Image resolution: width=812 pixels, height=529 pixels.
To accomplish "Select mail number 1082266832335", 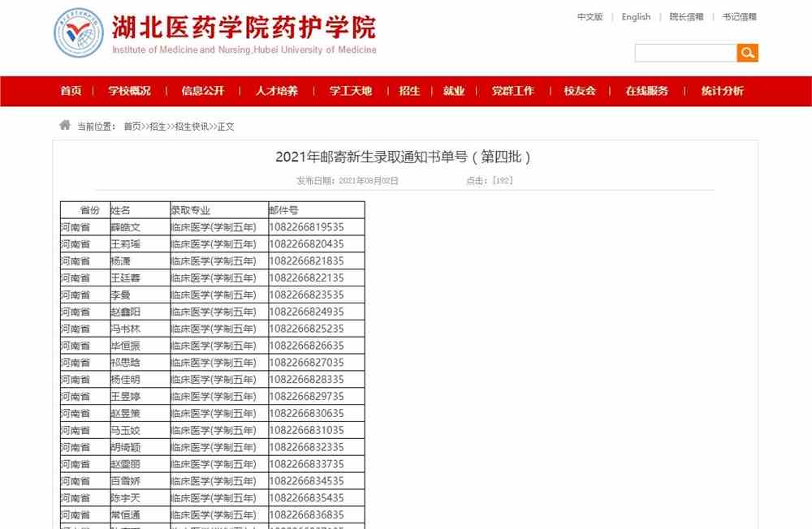I will [307, 447].
